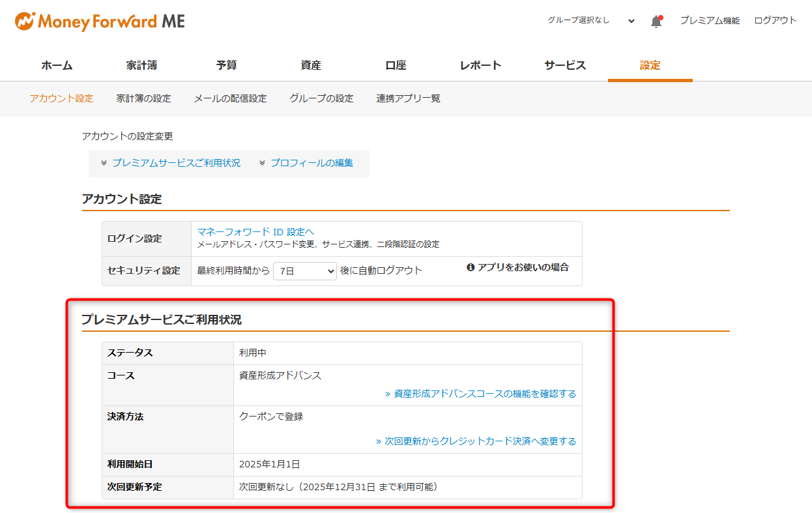This screenshot has height=513, width=812.
Task: Click the アカウントの設定変更 text
Action: 128,136
